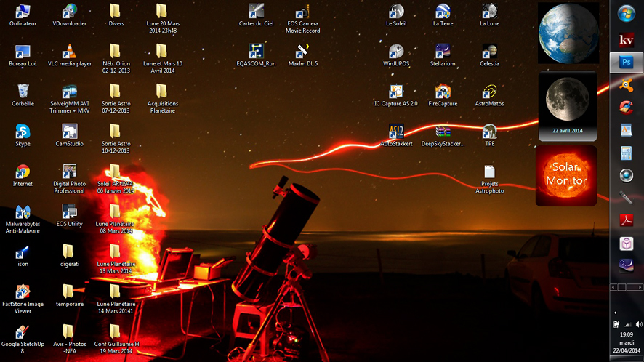Viewport: 644px width, 362px height.
Task: Open Adobe Reader from the taskbar
Action: click(626, 221)
